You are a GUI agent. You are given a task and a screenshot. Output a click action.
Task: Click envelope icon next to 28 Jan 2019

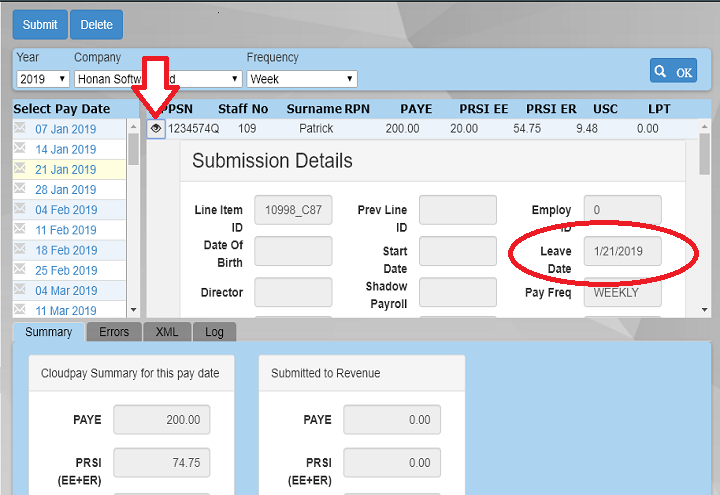(x=20, y=190)
